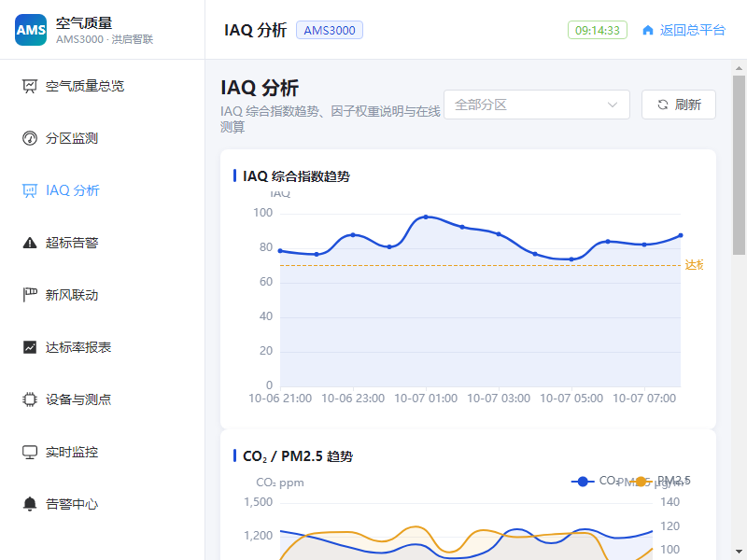Image resolution: width=747 pixels, height=560 pixels.
Task: Click the 实时监控 monitor icon
Action: tap(30, 452)
